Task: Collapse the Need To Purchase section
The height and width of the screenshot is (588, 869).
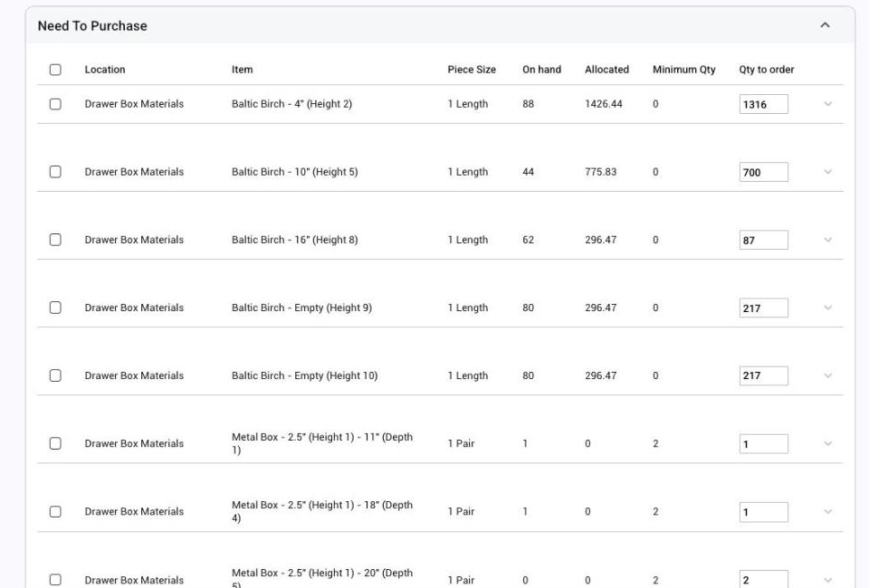Action: point(825,25)
